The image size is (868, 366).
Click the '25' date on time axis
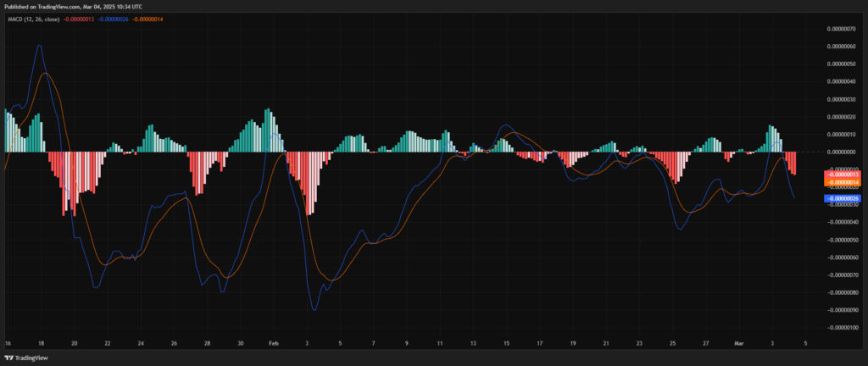pos(672,343)
